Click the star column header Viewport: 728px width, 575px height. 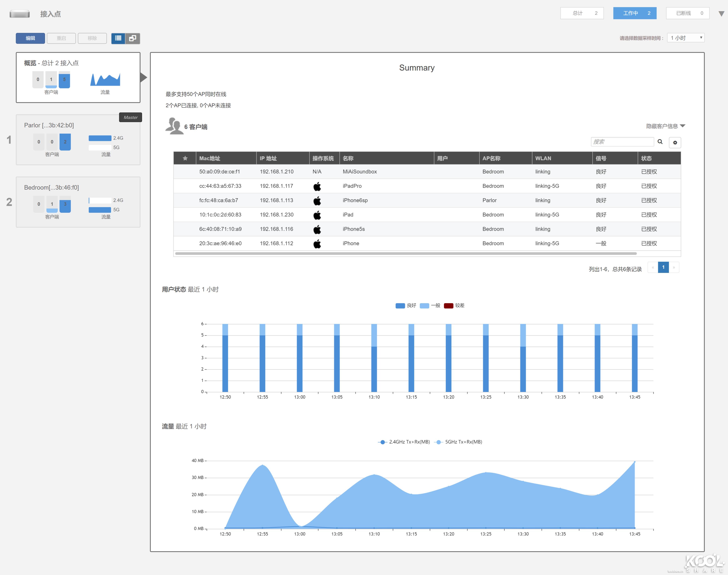click(x=185, y=158)
